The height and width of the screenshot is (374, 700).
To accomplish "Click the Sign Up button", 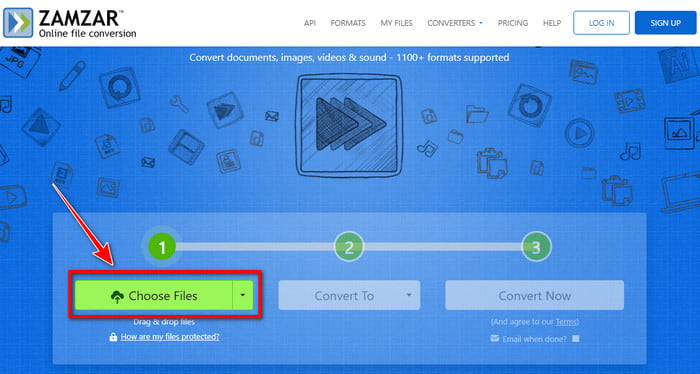I will tap(665, 23).
